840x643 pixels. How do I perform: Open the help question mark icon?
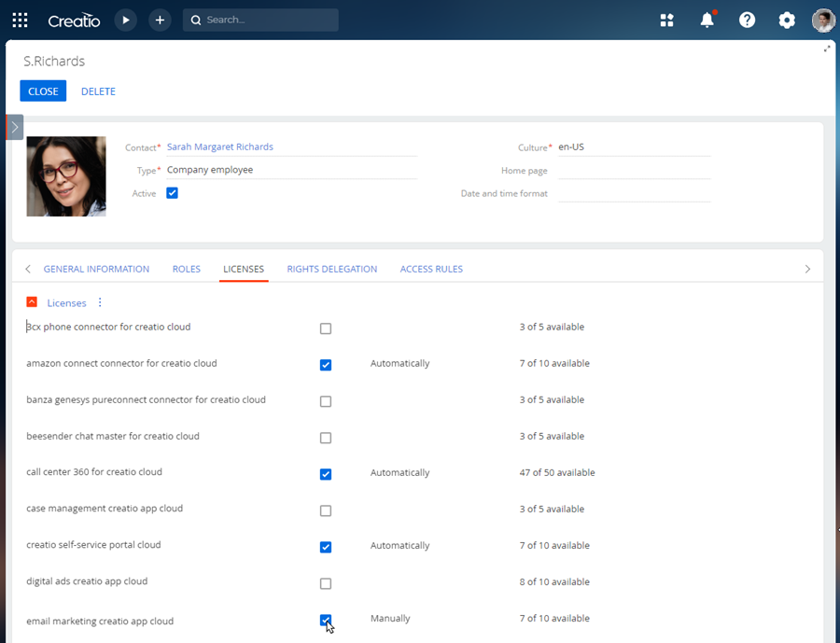747,20
